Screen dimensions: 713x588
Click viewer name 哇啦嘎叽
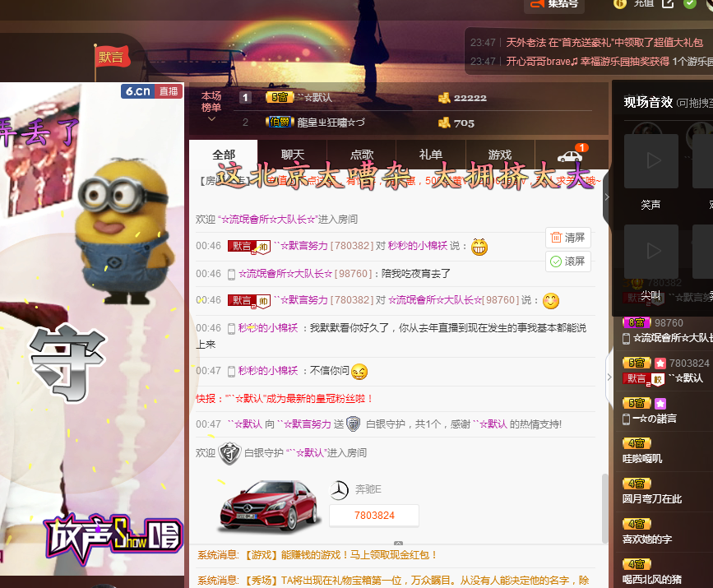642,459
